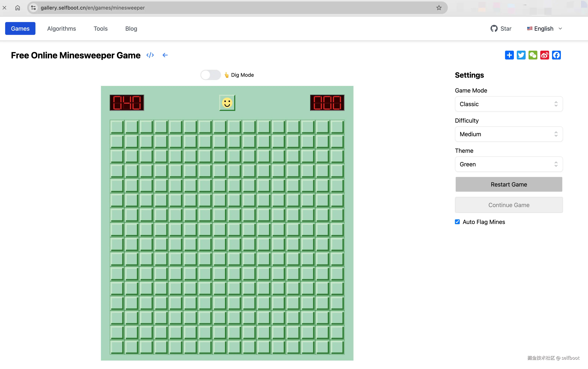
Task: Open the Algorithms menu item
Action: (61, 29)
